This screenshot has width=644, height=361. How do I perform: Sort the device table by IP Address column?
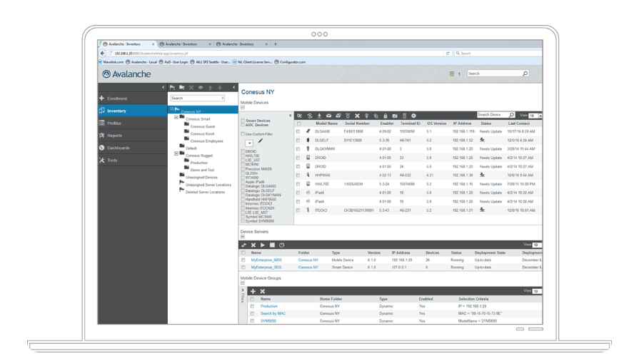462,123
